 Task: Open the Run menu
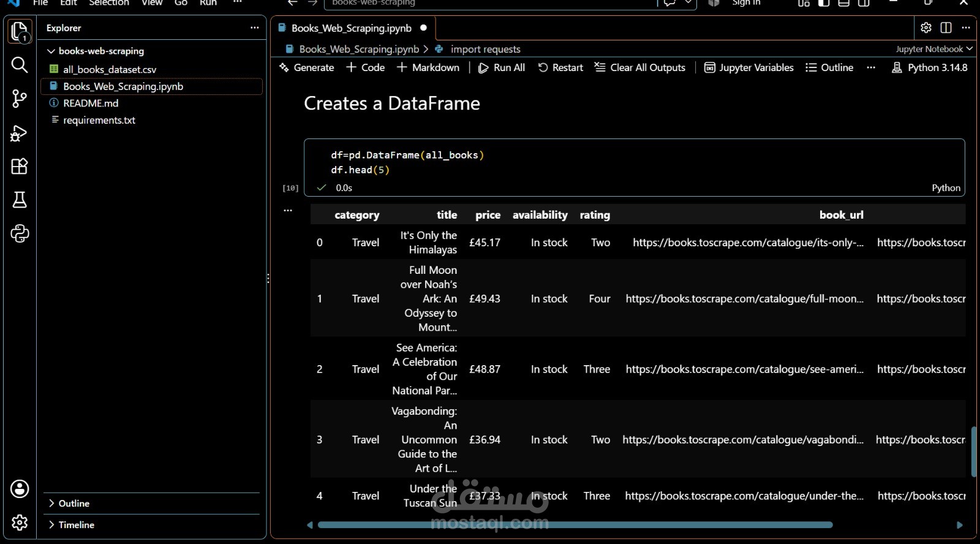coord(208,2)
